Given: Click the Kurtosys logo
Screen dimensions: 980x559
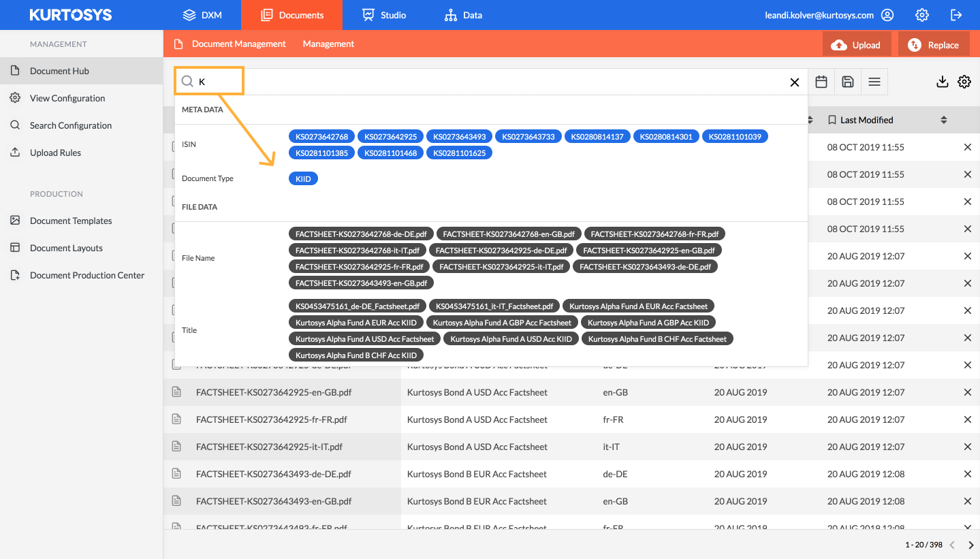Looking at the screenshot, I should [71, 15].
